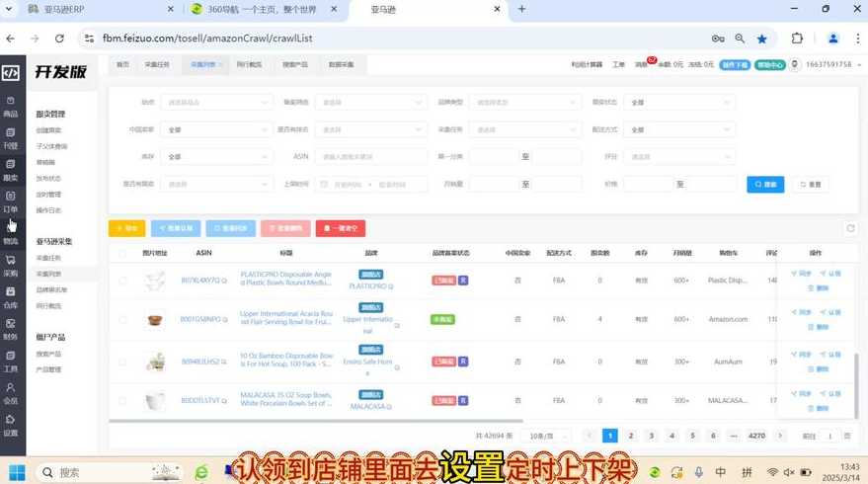Jump to last page 4270
The height and width of the screenshot is (484, 868).
pos(756,436)
